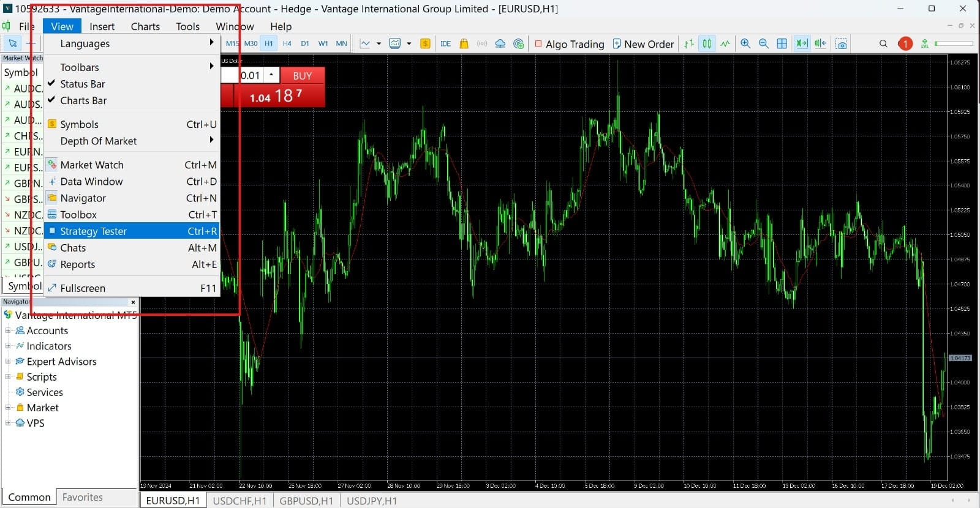Click the New Order button

tap(643, 43)
